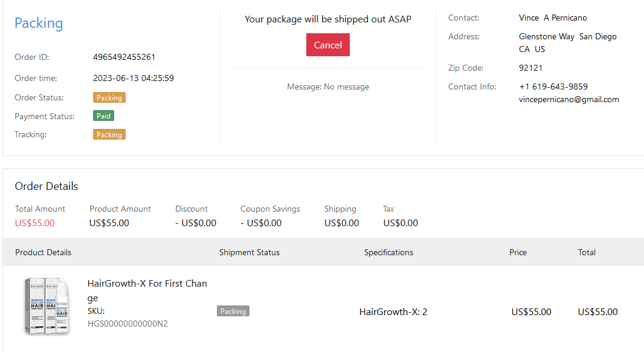The image size is (644, 352).
Task: Click the Shipment Status column header
Action: point(249,252)
